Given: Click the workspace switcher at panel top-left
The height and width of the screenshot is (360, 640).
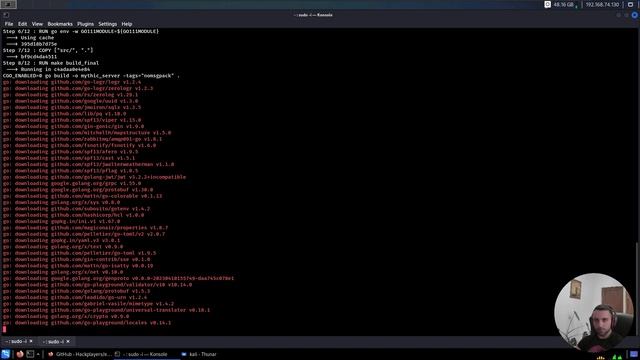Looking at the screenshot, I should [8, 4].
